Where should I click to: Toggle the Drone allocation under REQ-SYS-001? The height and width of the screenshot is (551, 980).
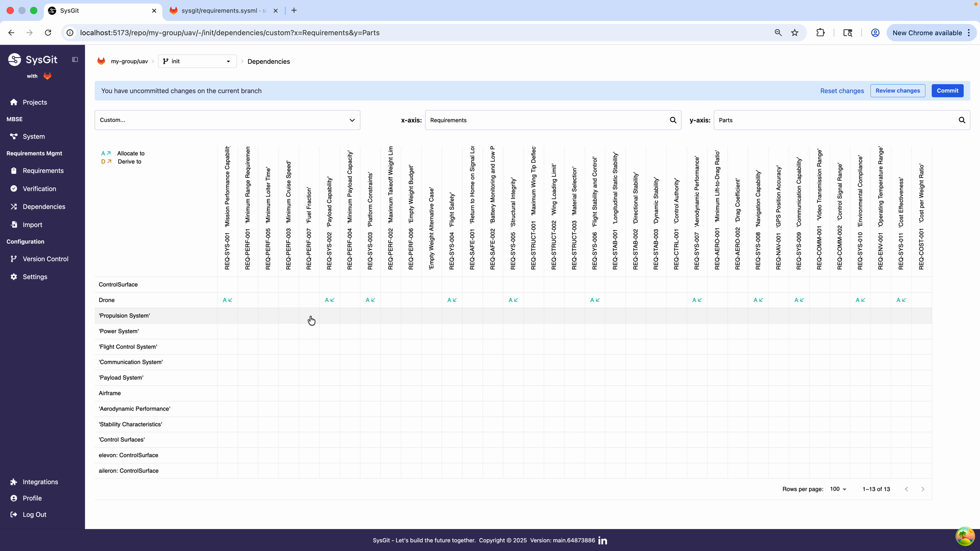(x=227, y=300)
